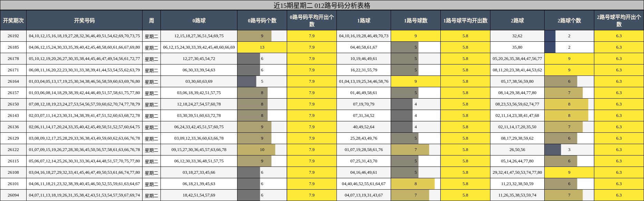
Task: Click 1路号球数 value 9 in row 26192
Action: [x=416, y=36]
